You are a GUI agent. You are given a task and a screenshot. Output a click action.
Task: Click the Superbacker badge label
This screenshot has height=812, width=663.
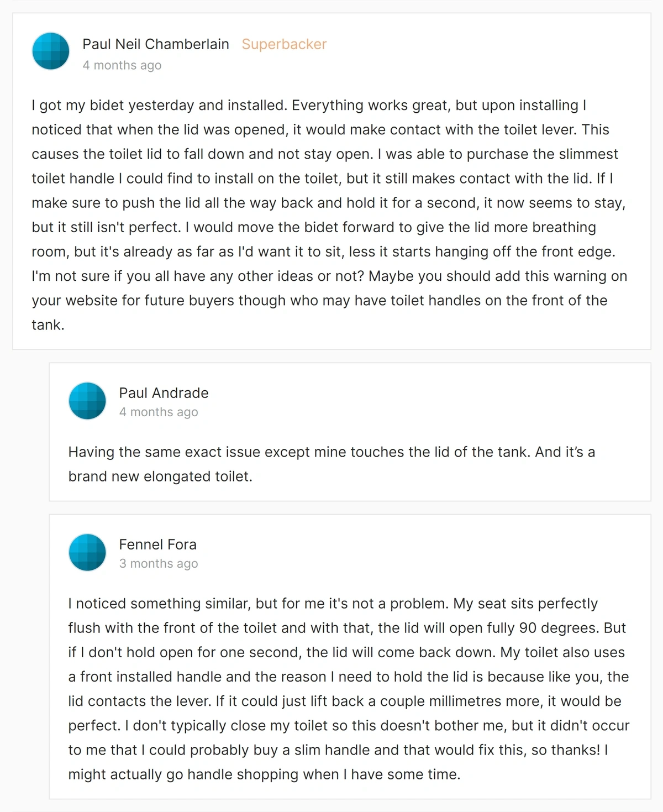(x=284, y=44)
